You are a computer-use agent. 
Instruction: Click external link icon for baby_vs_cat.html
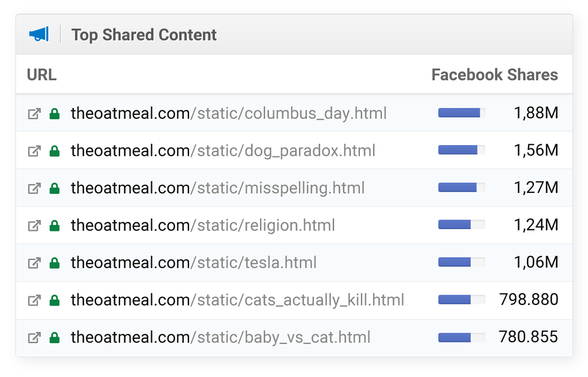[34, 338]
